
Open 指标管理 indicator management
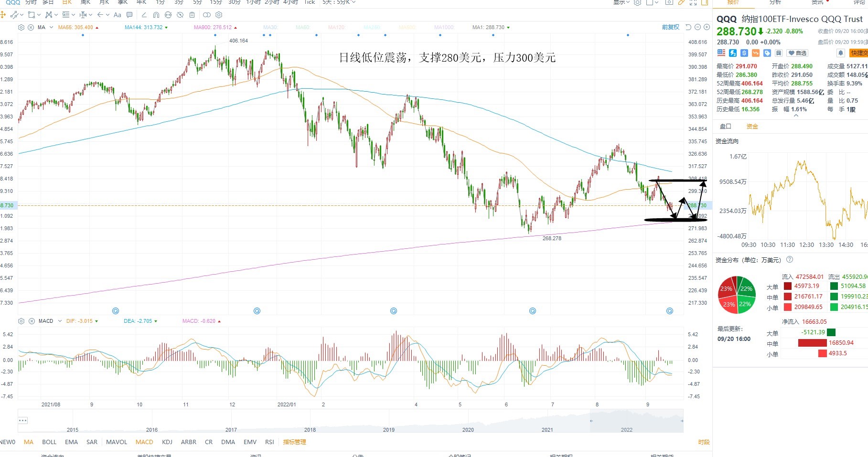(x=294, y=442)
